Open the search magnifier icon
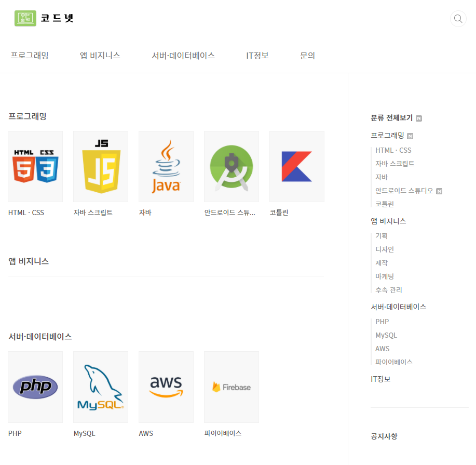The height and width of the screenshot is (465, 476). (x=458, y=19)
